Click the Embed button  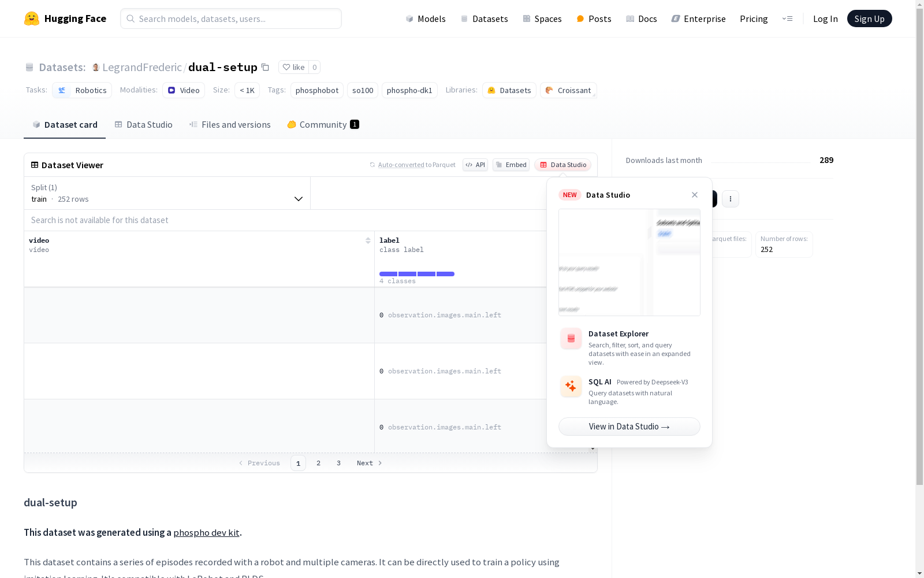511,165
